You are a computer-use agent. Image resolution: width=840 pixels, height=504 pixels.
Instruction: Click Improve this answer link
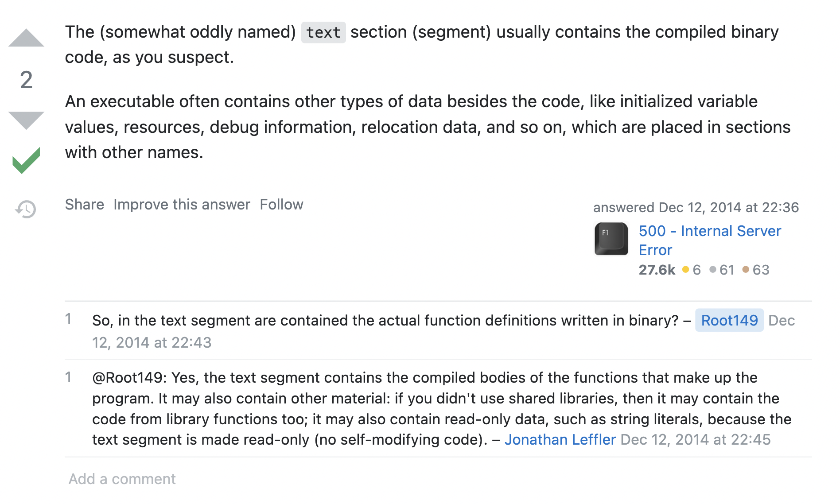[182, 205]
